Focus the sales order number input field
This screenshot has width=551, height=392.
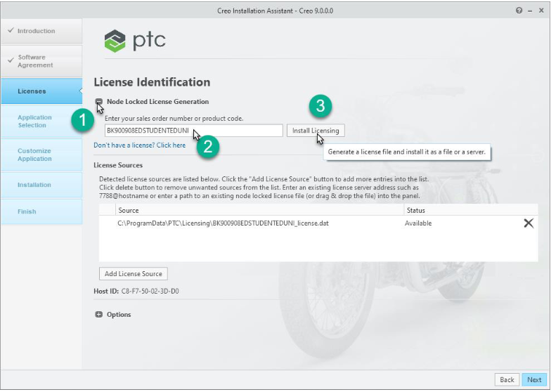[194, 131]
